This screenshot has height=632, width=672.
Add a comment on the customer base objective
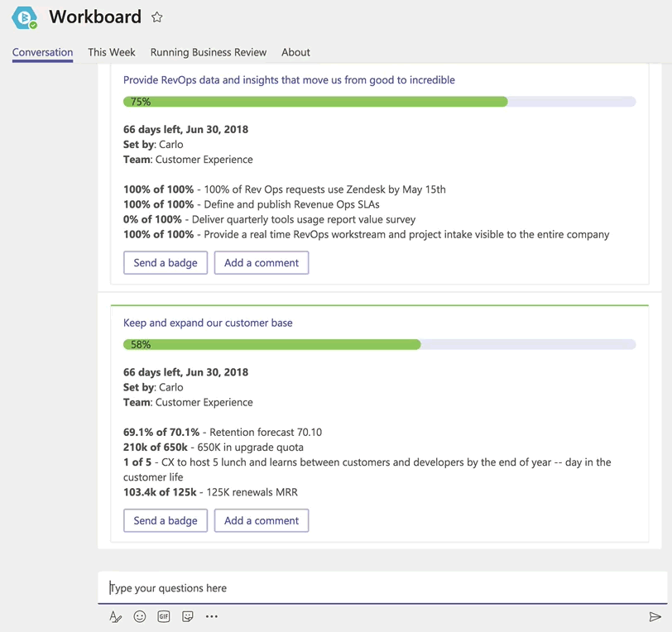[262, 520]
